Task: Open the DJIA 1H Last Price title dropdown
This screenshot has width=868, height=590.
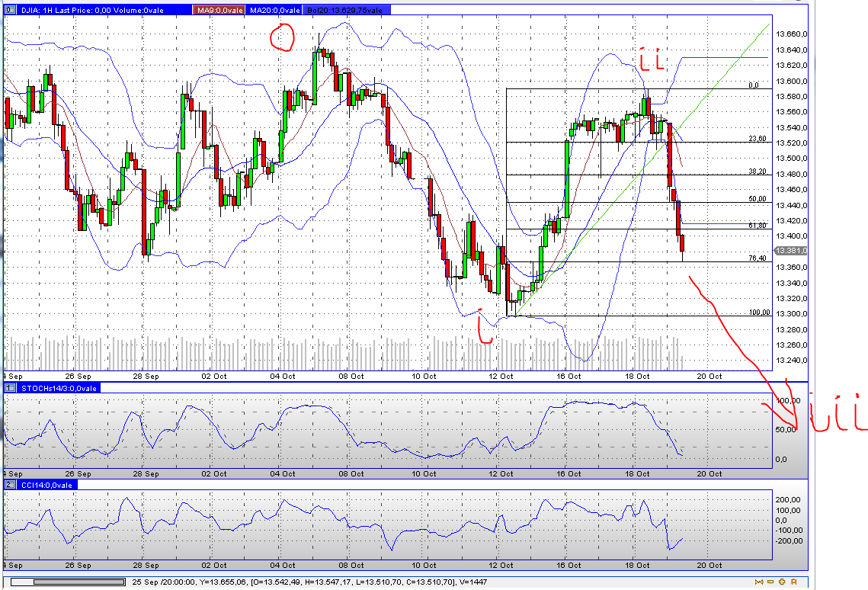Action: pos(91,10)
